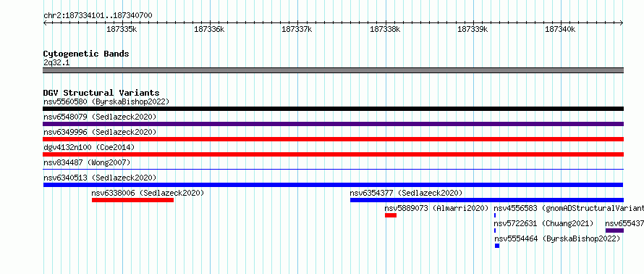Viewport: 644px width, 274px height.
Task: Click the nsv6338006 (Sedlazeck2020) label
Action: [x=148, y=193]
